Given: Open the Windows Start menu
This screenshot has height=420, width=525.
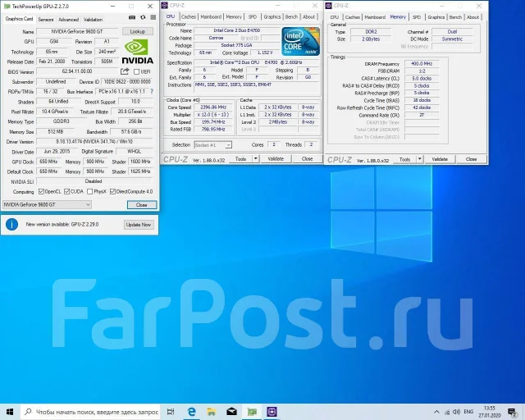Looking at the screenshot, I should 10,412.
